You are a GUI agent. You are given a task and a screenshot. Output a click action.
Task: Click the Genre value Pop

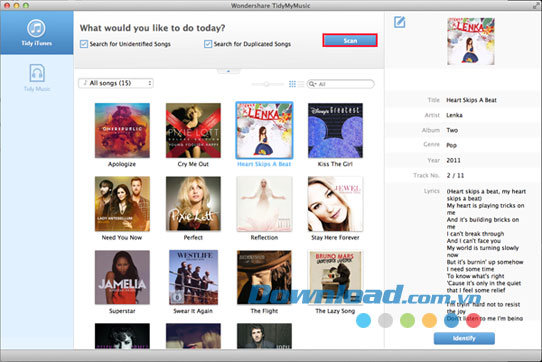[x=451, y=145]
